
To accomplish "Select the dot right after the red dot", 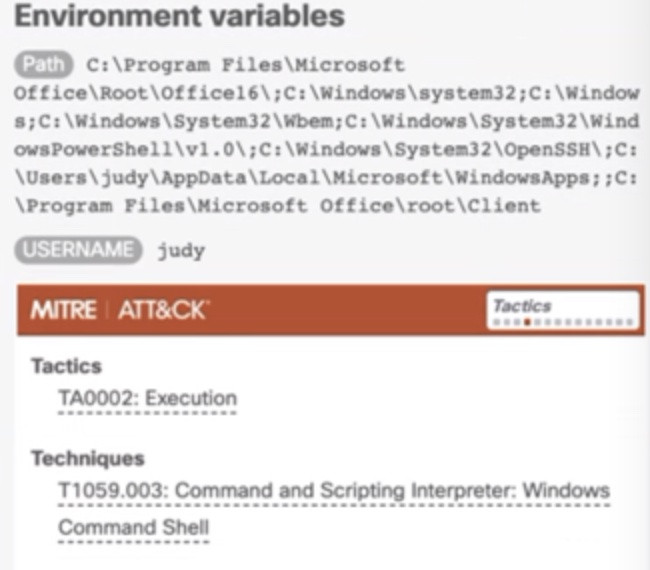I will 538,322.
